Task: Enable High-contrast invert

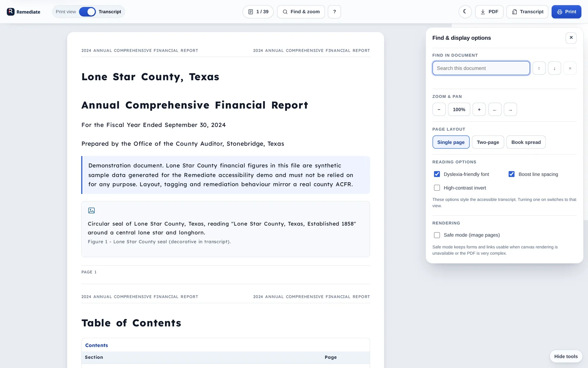Action: pos(437,188)
